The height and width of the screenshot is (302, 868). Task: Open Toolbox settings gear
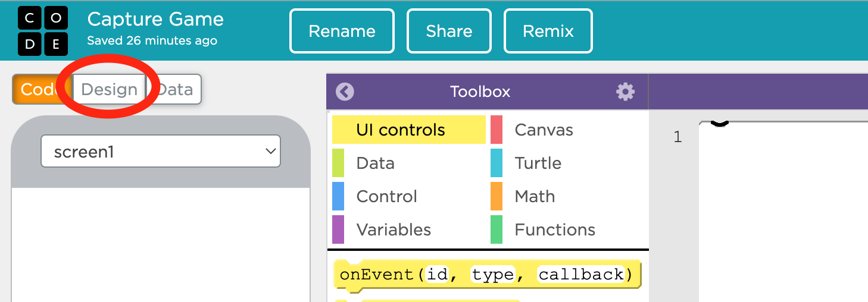[x=625, y=92]
